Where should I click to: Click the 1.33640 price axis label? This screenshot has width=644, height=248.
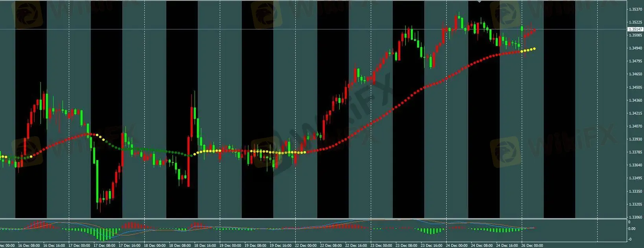pos(636,165)
